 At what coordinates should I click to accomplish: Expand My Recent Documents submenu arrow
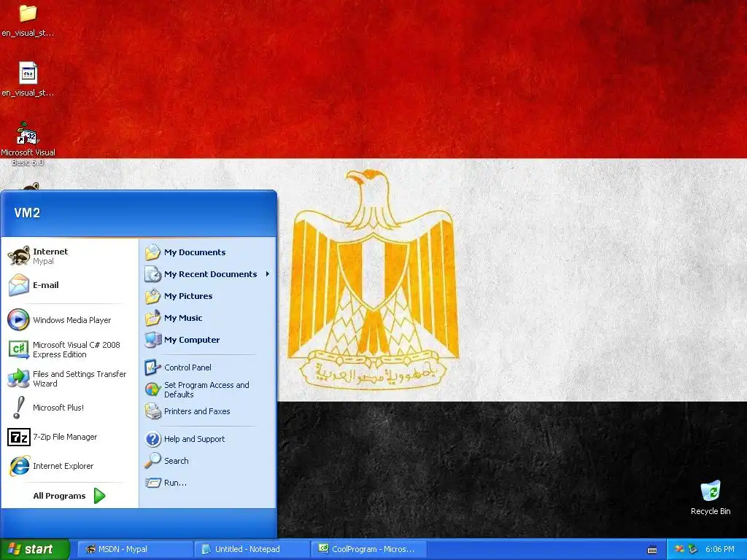click(268, 274)
